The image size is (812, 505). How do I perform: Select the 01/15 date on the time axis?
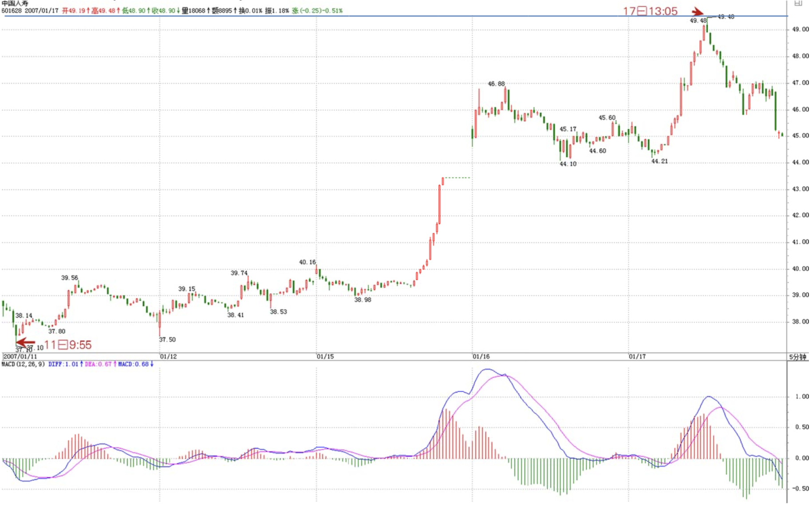pyautogui.click(x=325, y=357)
